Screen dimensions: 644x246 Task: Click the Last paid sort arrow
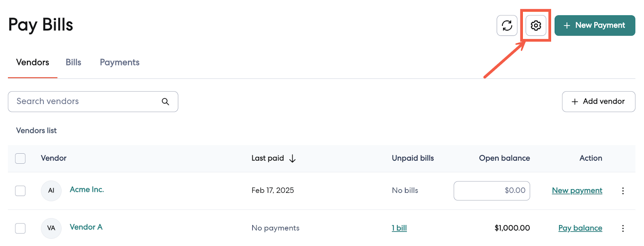tap(293, 158)
